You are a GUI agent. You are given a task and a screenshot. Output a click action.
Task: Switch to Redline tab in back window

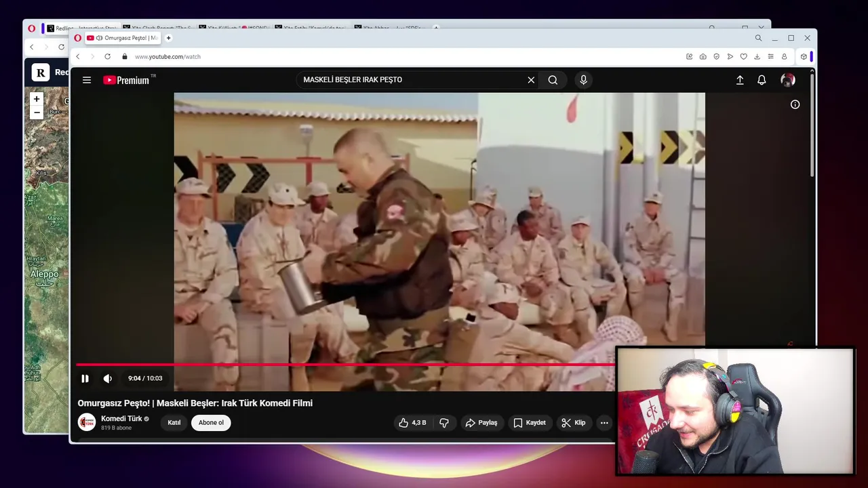81,28
